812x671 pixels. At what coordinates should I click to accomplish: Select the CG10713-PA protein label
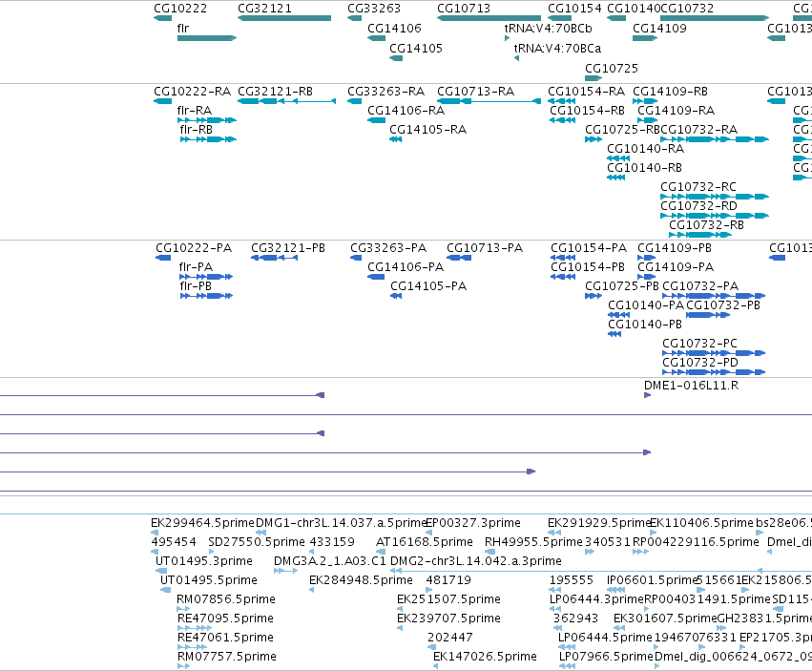click(x=486, y=248)
